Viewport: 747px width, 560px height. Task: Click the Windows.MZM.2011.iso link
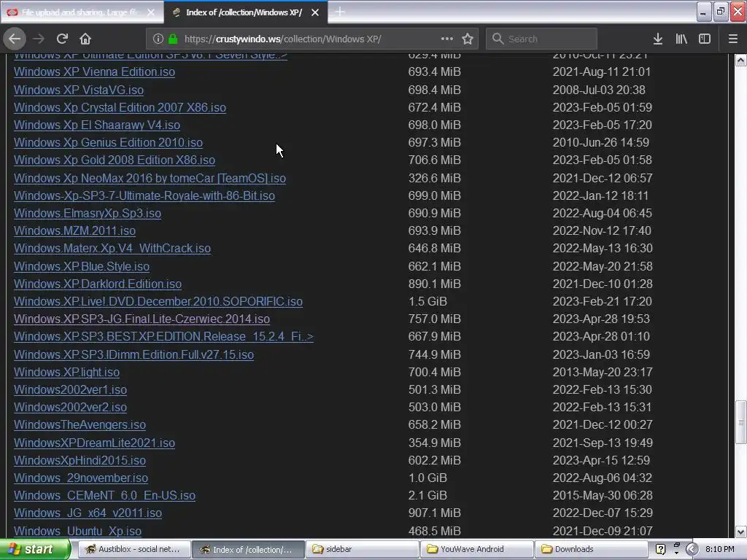click(75, 231)
